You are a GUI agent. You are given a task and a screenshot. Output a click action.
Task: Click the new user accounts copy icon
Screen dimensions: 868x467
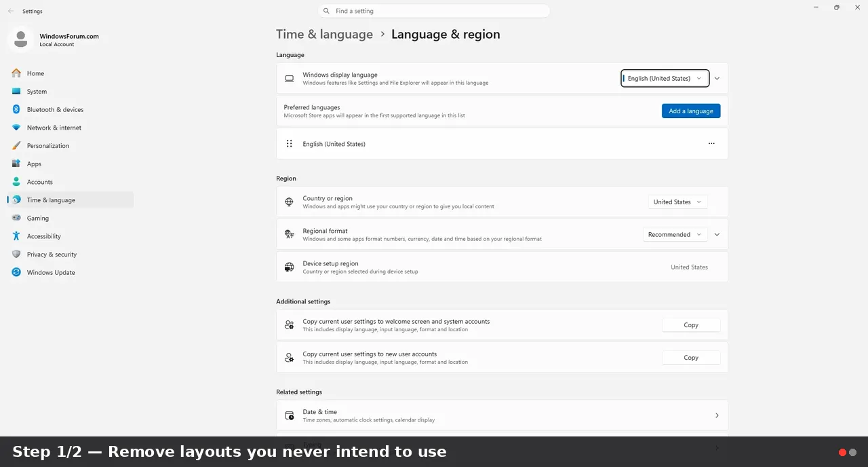click(x=290, y=358)
